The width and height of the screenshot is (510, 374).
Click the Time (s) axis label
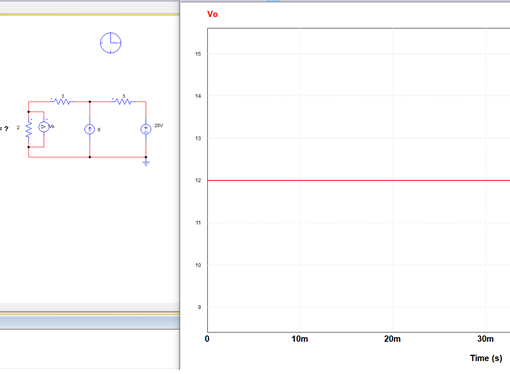(486, 358)
